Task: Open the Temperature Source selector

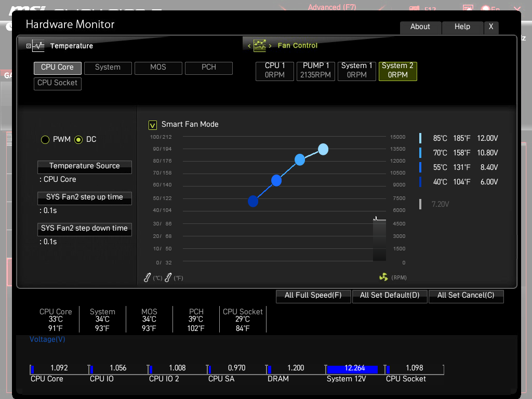Action: (85, 167)
